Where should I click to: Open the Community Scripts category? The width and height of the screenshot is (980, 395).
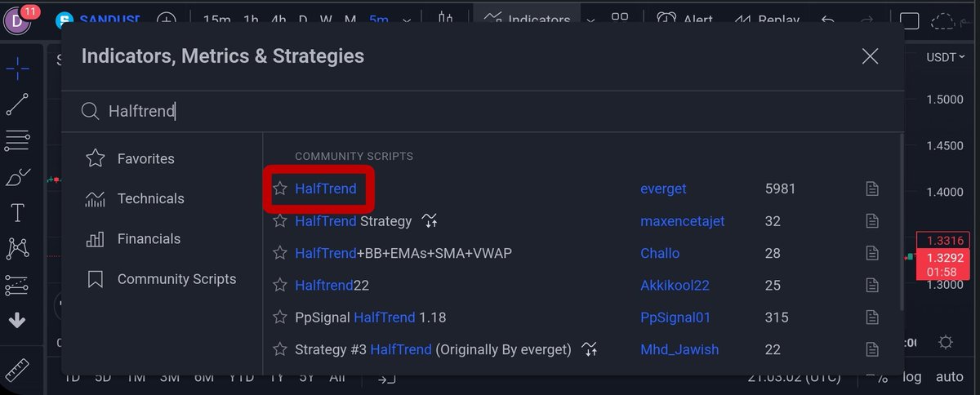coord(162,279)
